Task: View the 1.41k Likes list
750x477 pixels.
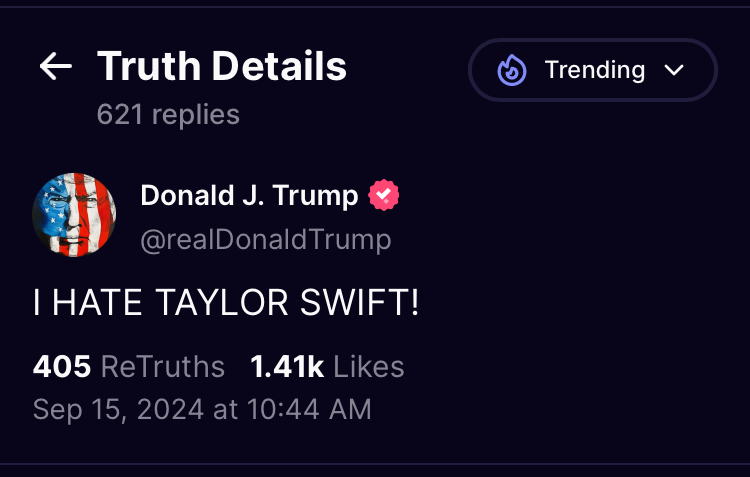Action: pyautogui.click(x=327, y=367)
